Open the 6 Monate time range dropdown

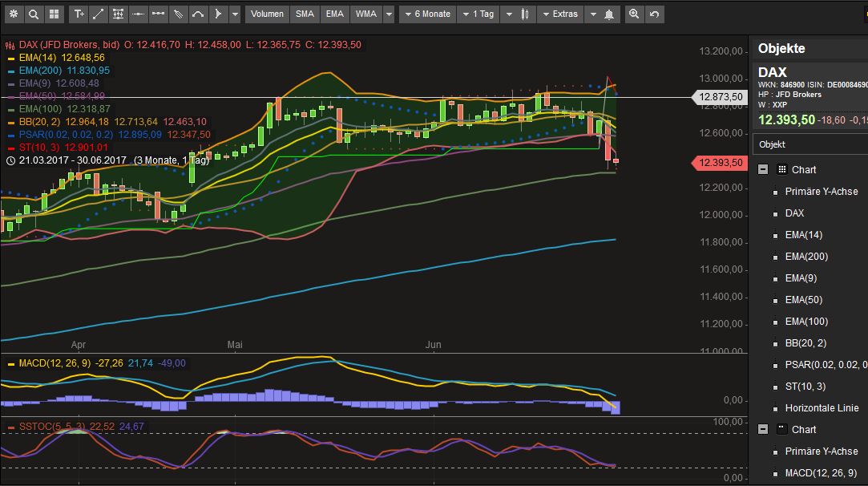[x=427, y=14]
